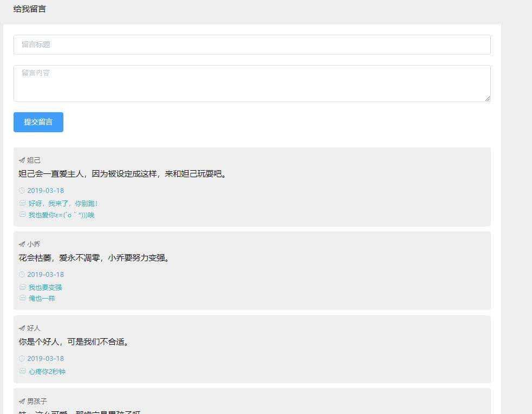
Task: Click the paper plane icon beside 好人
Action: pyautogui.click(x=22, y=328)
